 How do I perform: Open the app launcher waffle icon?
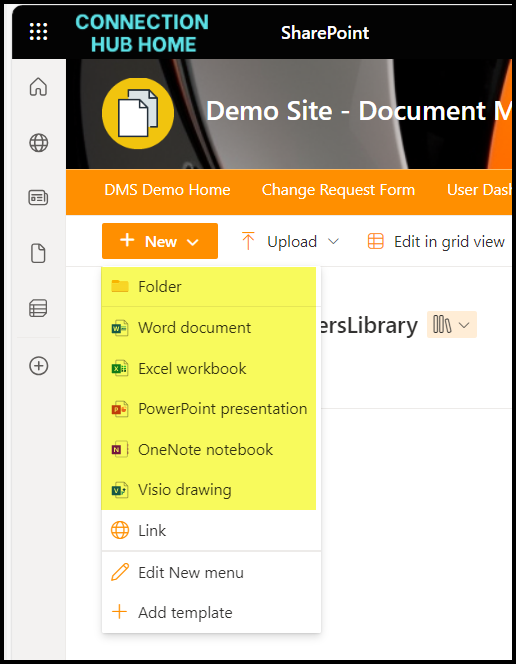coord(38,32)
